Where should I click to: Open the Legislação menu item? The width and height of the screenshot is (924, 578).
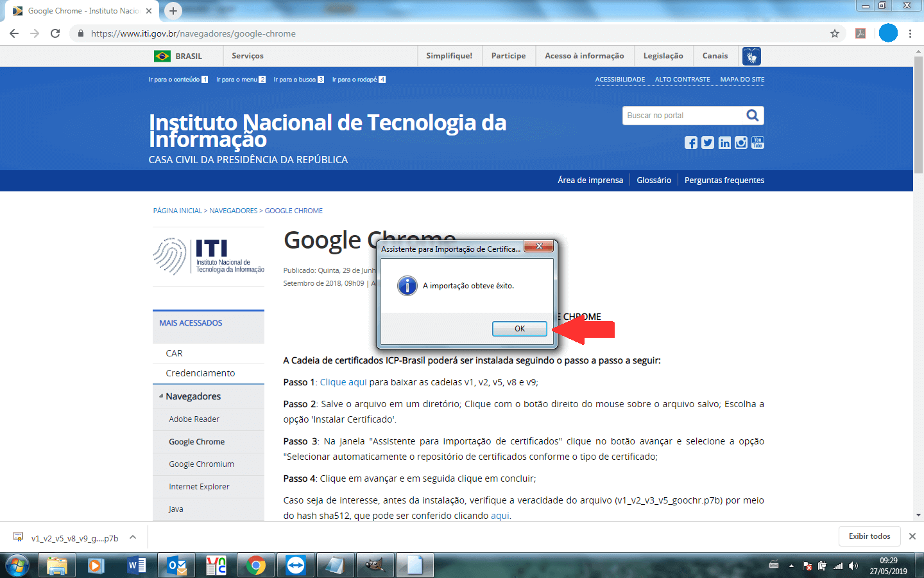(663, 56)
